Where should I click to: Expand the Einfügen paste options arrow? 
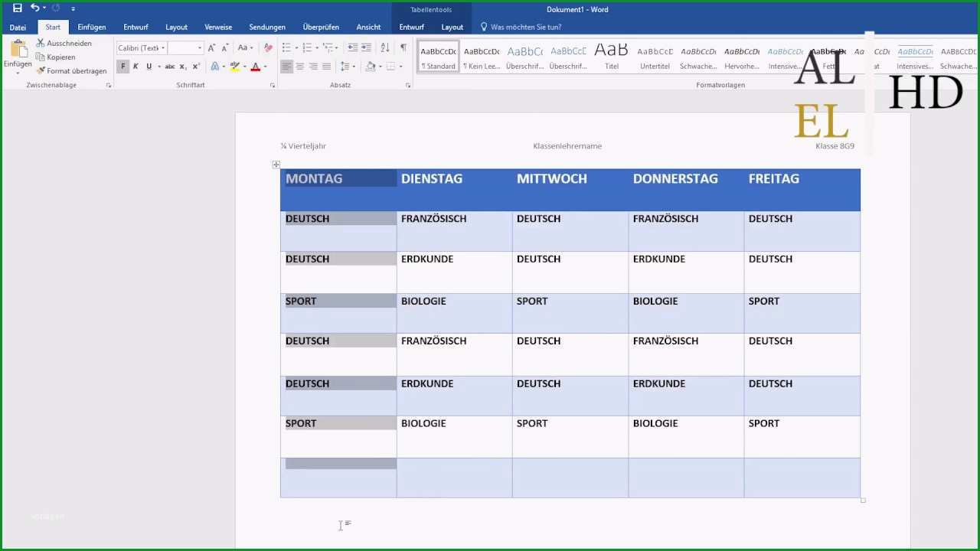coord(18,72)
